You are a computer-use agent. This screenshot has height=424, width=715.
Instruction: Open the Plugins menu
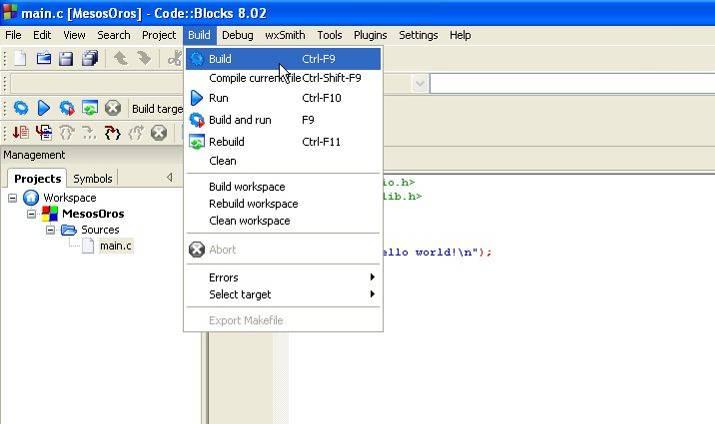[x=370, y=35]
